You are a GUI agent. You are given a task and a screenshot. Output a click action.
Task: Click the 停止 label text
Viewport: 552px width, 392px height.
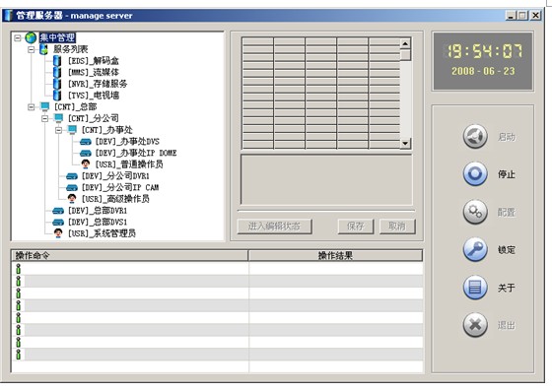pyautogui.click(x=507, y=174)
